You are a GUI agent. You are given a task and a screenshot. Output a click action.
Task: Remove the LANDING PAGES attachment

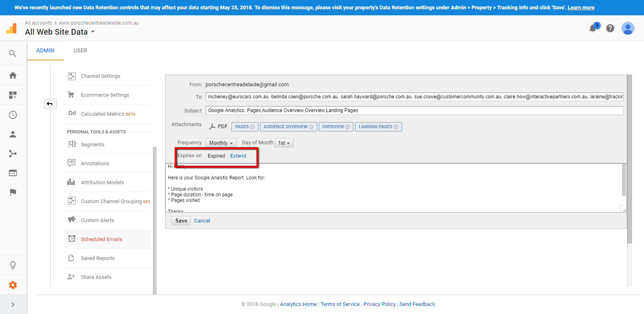396,127
